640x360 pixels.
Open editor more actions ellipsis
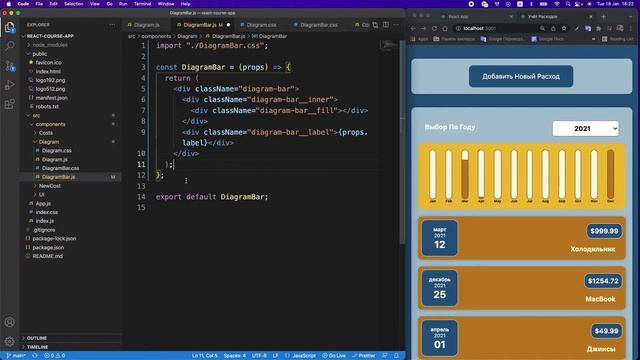coord(396,25)
